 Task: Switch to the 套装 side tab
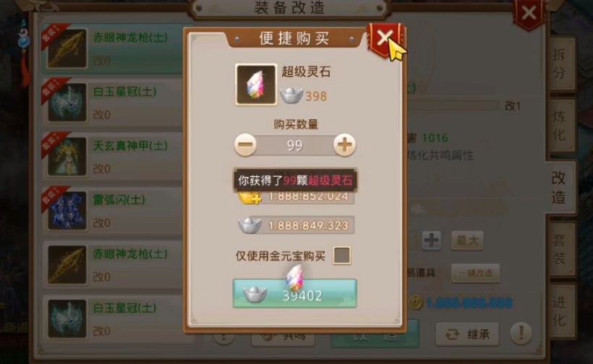pos(561,249)
